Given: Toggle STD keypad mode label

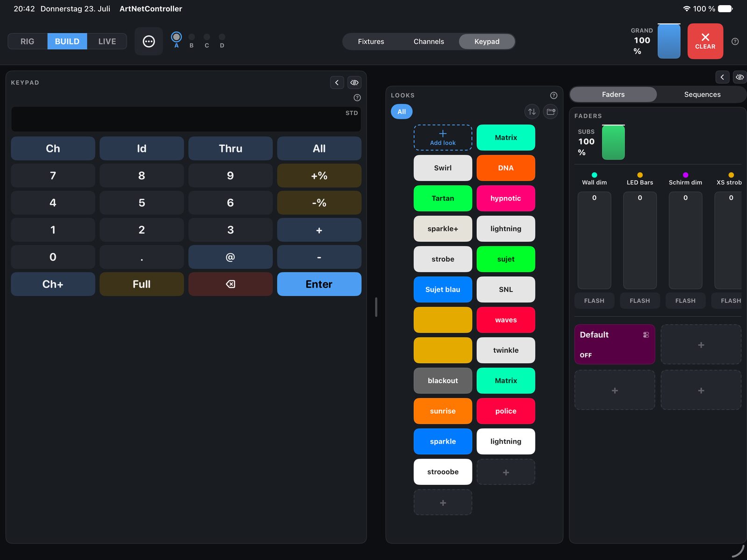Looking at the screenshot, I should pyautogui.click(x=352, y=113).
